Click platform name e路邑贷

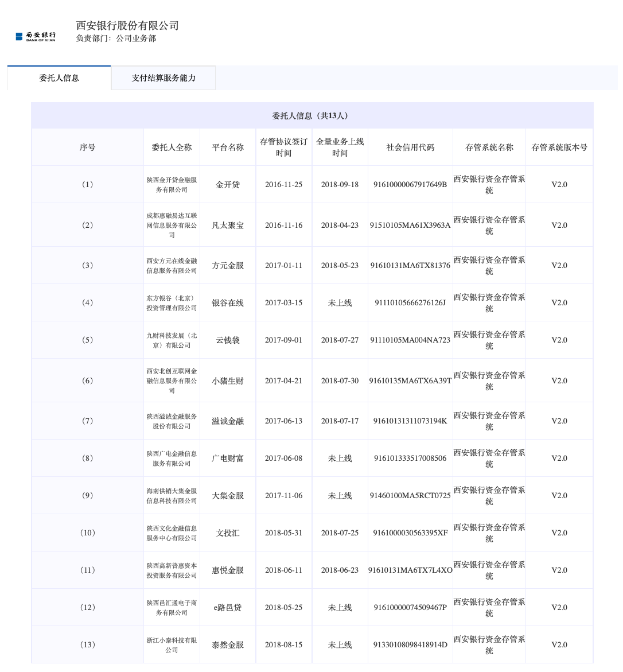point(228,608)
